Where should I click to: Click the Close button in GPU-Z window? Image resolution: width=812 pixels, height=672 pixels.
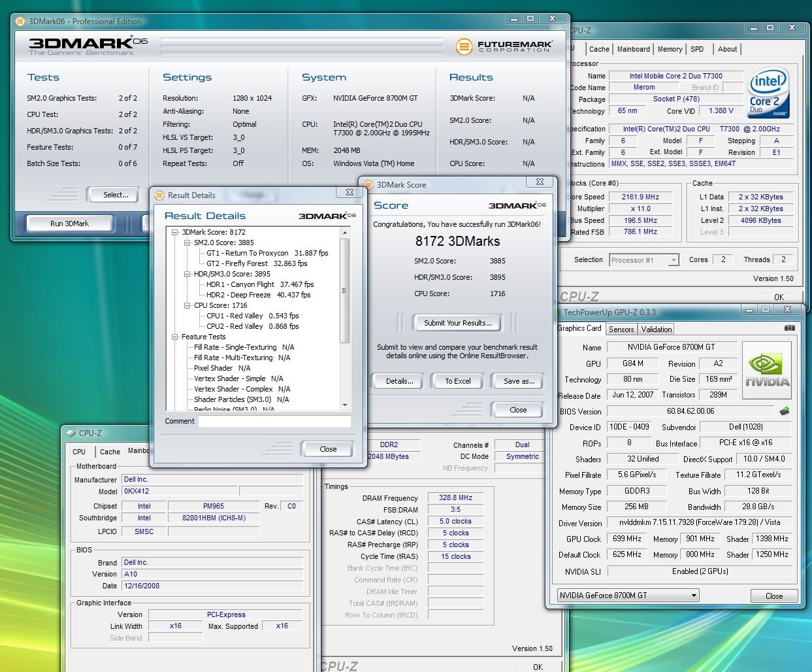pyautogui.click(x=774, y=596)
